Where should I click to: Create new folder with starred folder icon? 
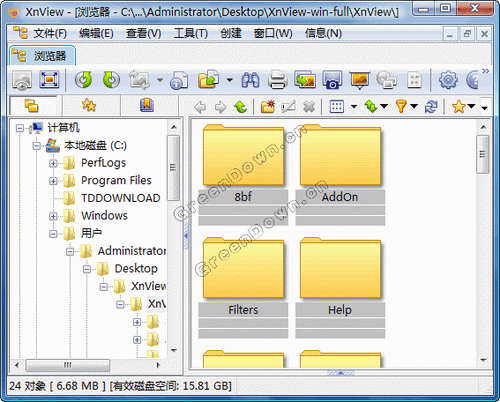pyautogui.click(x=268, y=107)
